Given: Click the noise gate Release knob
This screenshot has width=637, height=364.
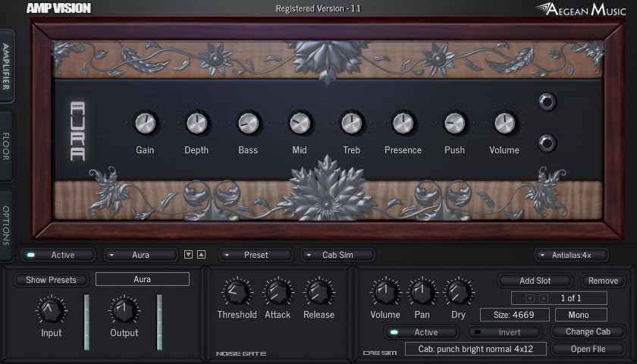Looking at the screenshot, I should (x=319, y=292).
